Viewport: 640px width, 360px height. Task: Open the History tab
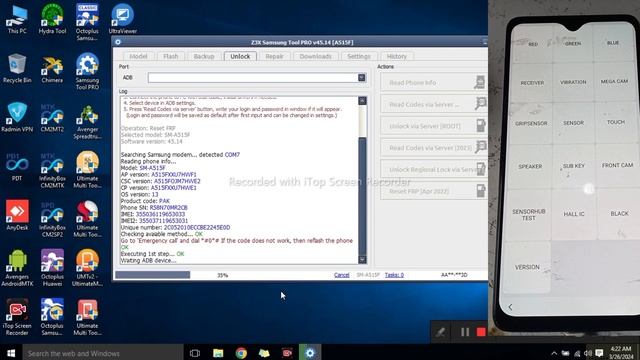point(397,56)
